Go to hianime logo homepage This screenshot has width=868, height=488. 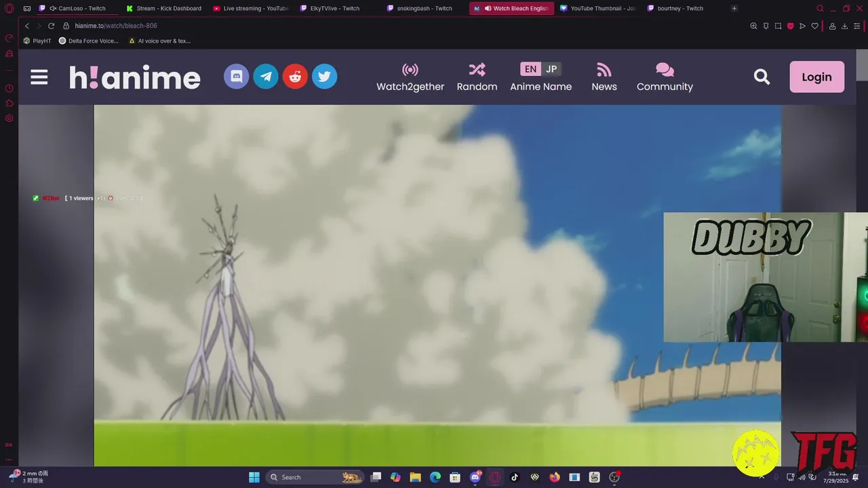click(x=135, y=77)
